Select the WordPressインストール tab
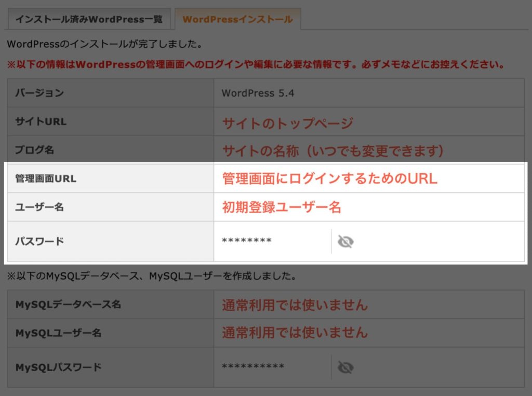Screen dimensions: 532x396 click(237, 19)
